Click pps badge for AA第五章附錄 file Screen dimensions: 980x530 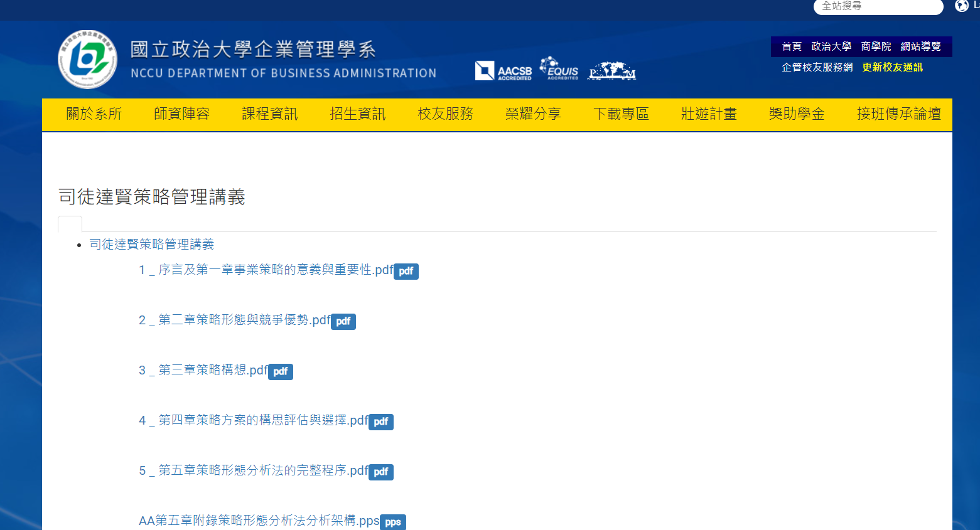[x=393, y=522]
